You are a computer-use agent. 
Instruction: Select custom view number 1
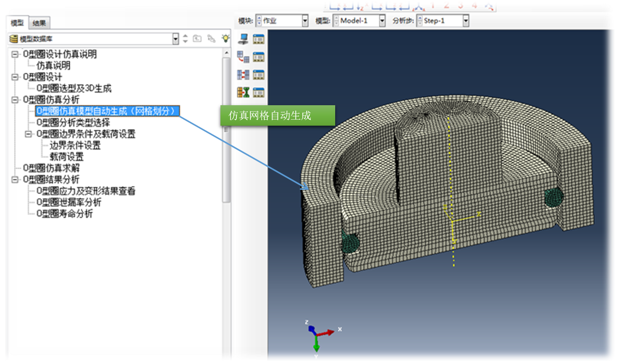click(432, 5)
